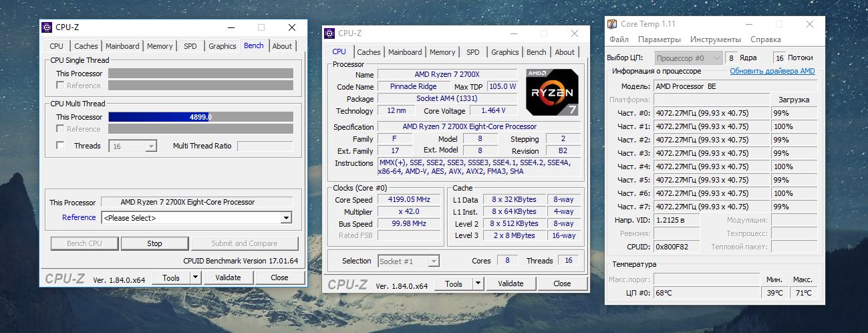Click the Multi Thread 4899.0 progress bar

click(200, 117)
